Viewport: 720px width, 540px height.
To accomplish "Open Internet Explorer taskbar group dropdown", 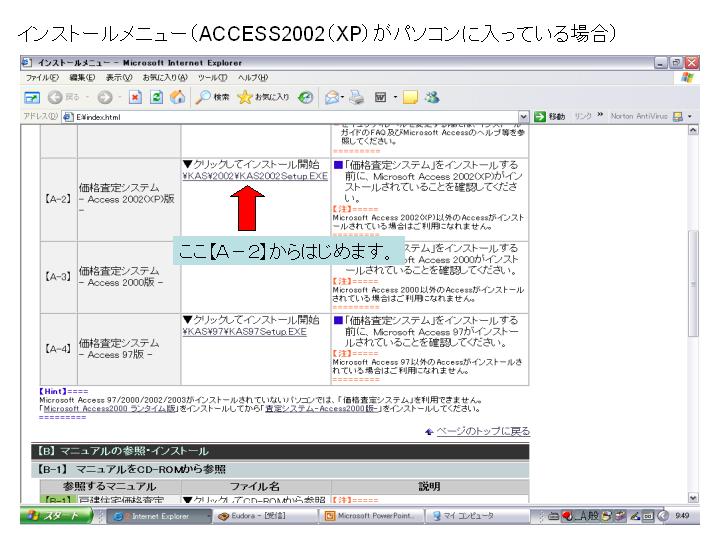I will [x=208, y=516].
